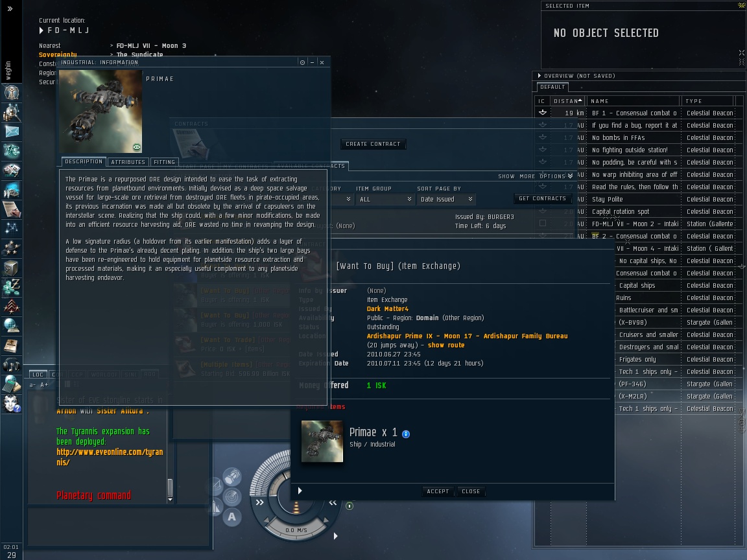Switch to the Fitting tab

tap(164, 162)
